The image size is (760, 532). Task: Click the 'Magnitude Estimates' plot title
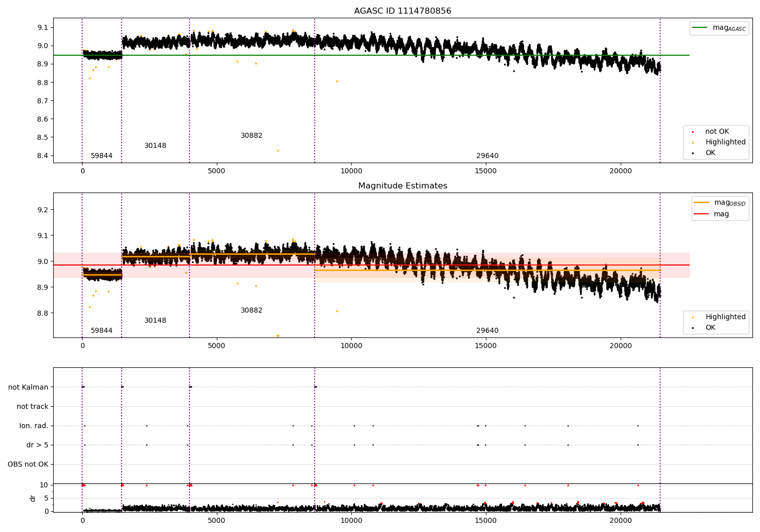pyautogui.click(x=402, y=186)
